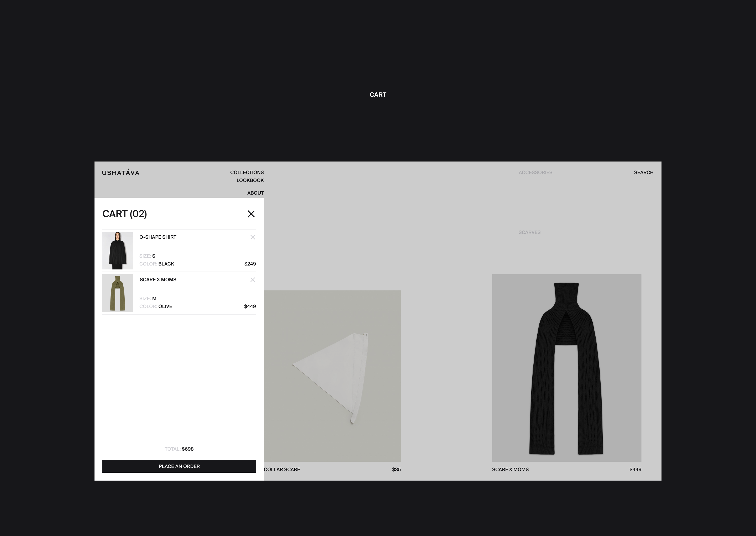Viewport: 756px width, 536px height.
Task: Click the Collar Scarf product title
Action: (x=282, y=470)
